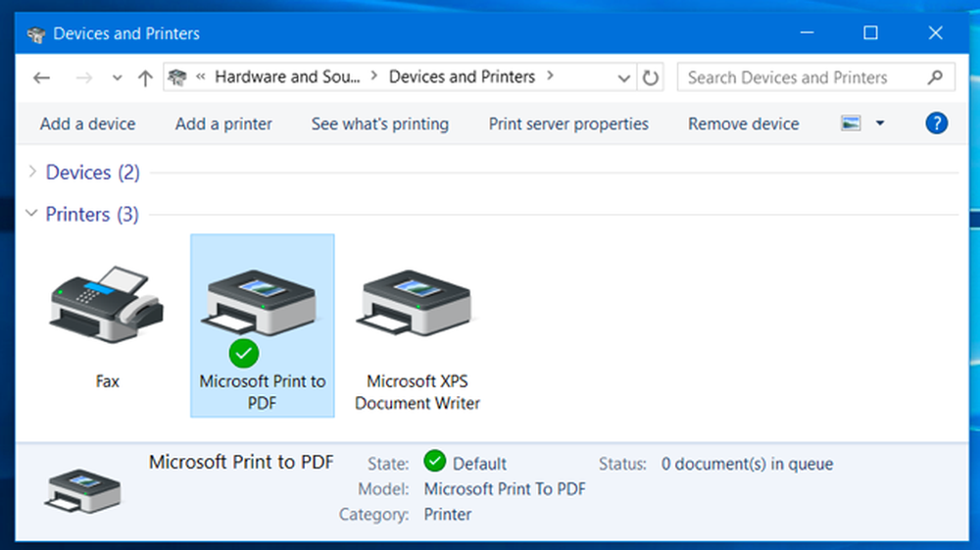Viewport: 980px width, 550px height.
Task: Open See what's printing
Action: tap(380, 124)
